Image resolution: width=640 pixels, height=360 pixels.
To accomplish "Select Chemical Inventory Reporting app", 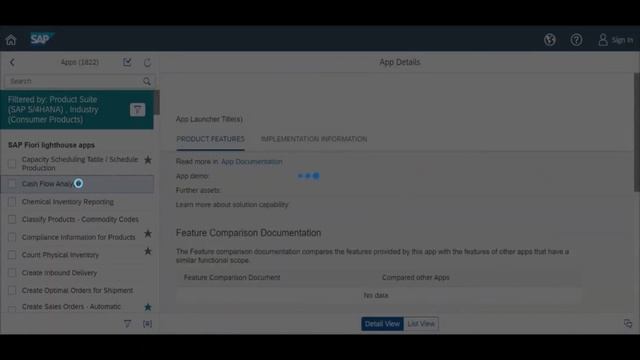I will point(68,202).
